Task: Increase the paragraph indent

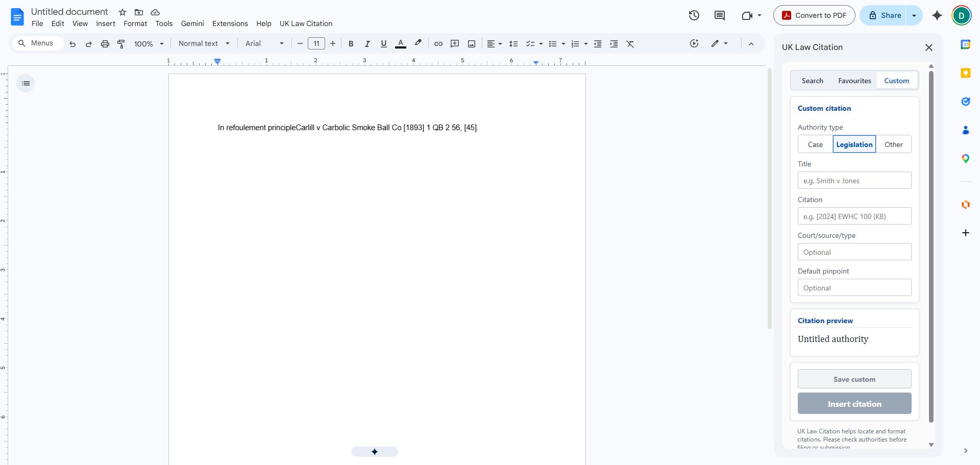Action: click(614, 44)
